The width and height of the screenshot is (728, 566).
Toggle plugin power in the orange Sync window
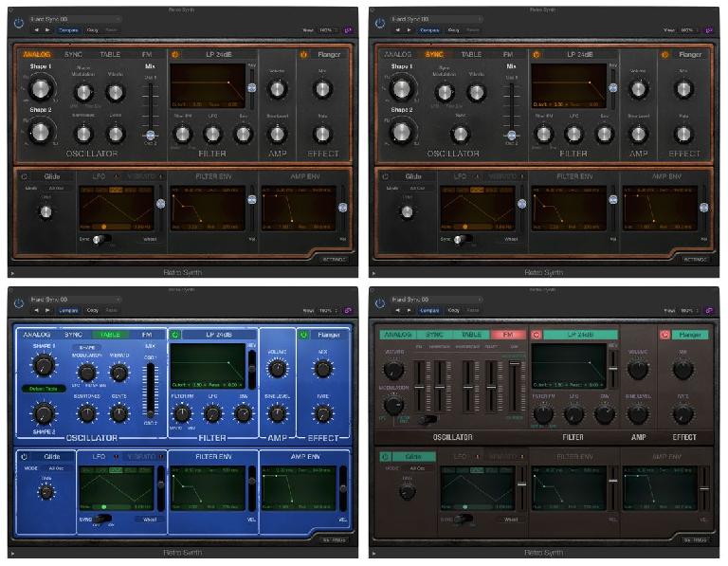[380, 23]
